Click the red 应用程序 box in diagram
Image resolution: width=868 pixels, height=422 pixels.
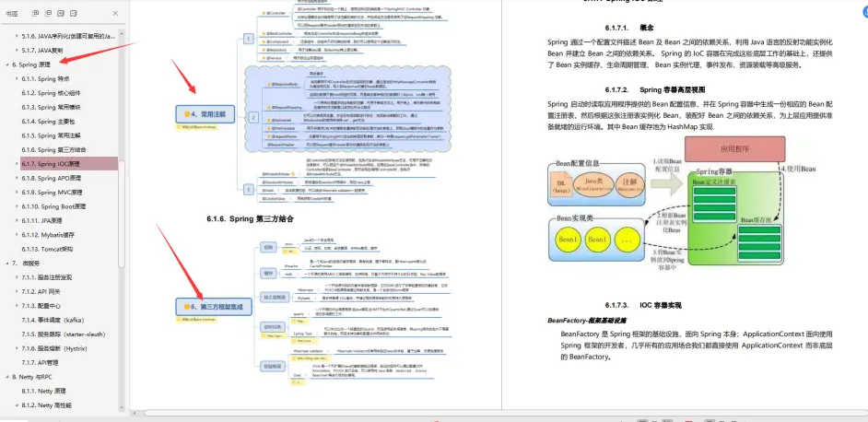pyautogui.click(x=734, y=148)
